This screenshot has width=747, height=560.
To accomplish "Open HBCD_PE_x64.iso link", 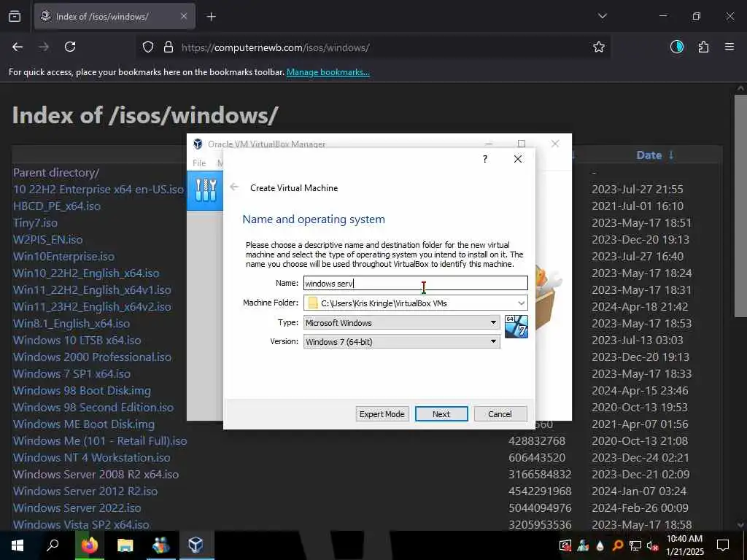I will pyautogui.click(x=57, y=206).
